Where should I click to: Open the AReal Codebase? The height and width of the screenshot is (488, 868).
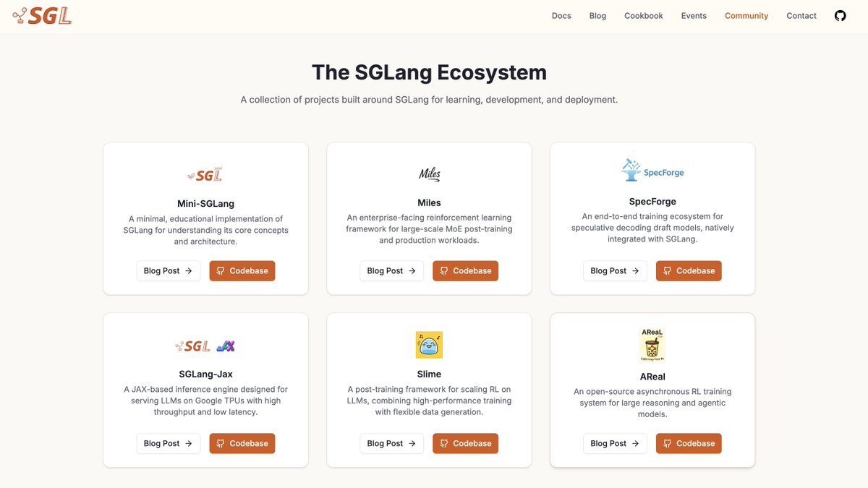(x=689, y=443)
